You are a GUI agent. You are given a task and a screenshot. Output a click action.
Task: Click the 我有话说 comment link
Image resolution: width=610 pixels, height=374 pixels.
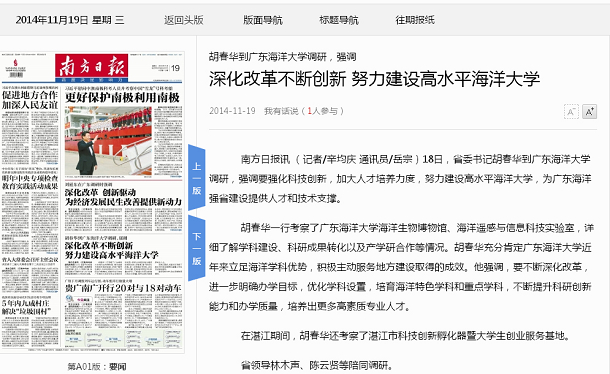(281, 111)
